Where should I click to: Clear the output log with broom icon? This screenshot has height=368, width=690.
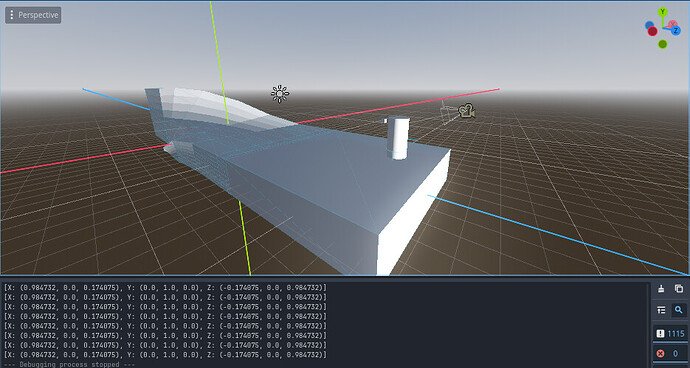tap(661, 289)
